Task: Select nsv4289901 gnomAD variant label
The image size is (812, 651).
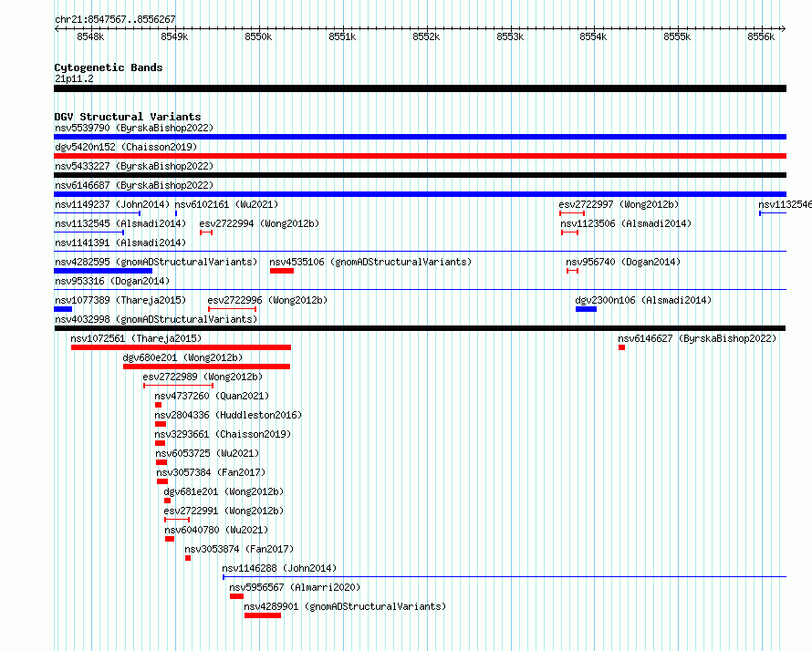Action: (345, 606)
